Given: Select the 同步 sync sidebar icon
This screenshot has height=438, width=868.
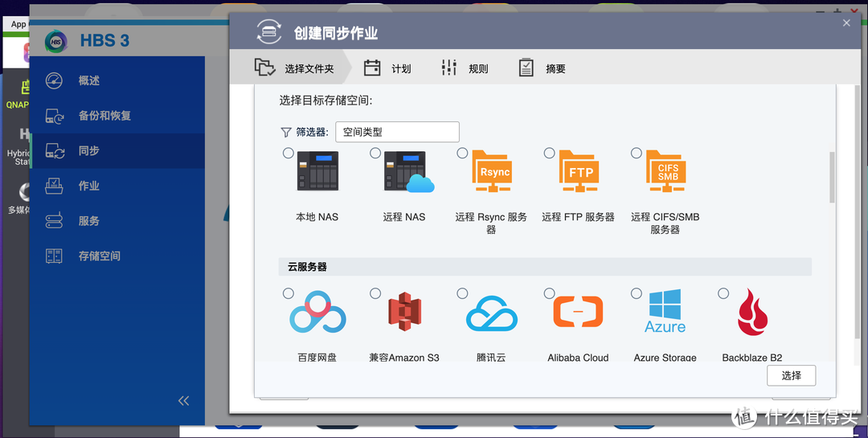Looking at the screenshot, I should pos(55,150).
